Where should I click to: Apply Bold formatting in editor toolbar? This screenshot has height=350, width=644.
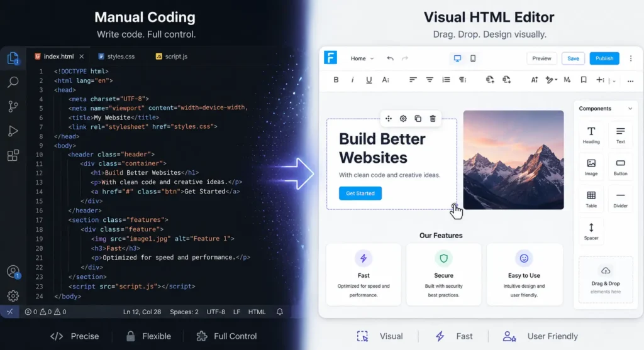point(336,80)
